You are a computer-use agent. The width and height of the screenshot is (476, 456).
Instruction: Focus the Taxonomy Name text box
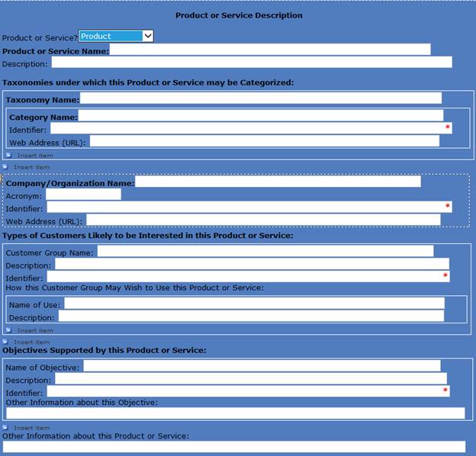[260, 98]
